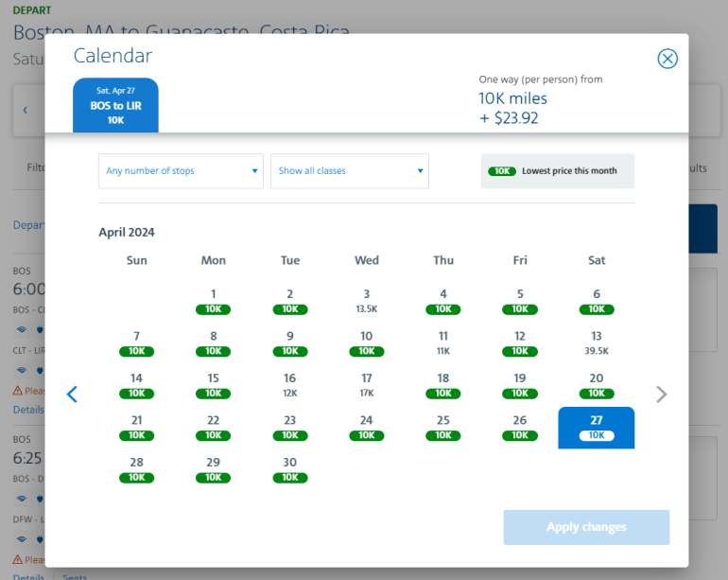Pick April 3 priced at 13.5K
The width and height of the screenshot is (728, 580).
367,300
